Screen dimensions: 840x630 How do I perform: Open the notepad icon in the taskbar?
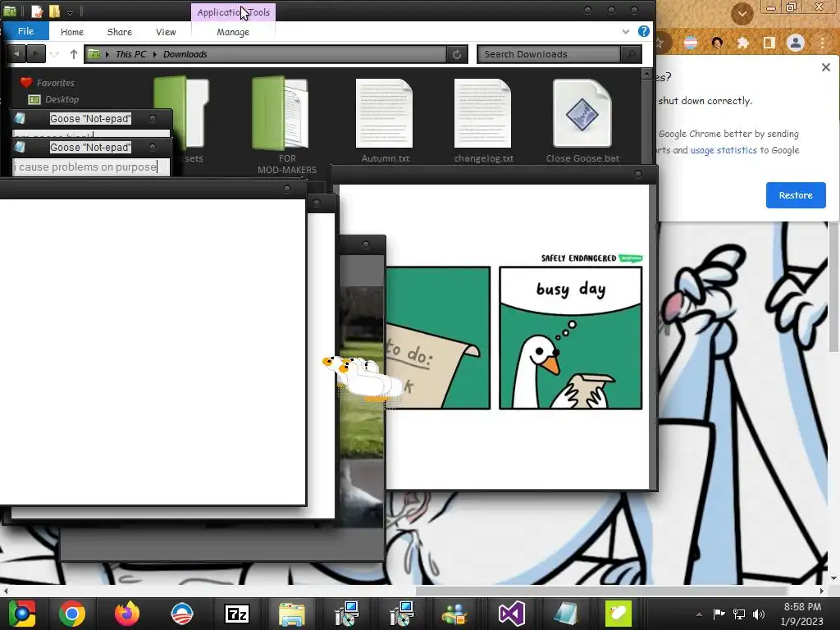(565, 614)
